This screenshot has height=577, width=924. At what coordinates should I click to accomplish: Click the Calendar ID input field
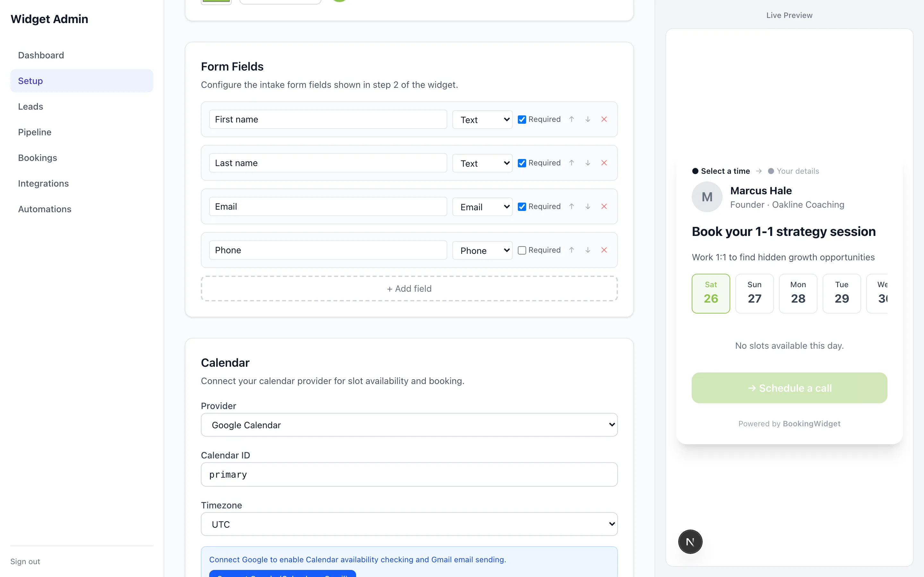[x=409, y=474]
